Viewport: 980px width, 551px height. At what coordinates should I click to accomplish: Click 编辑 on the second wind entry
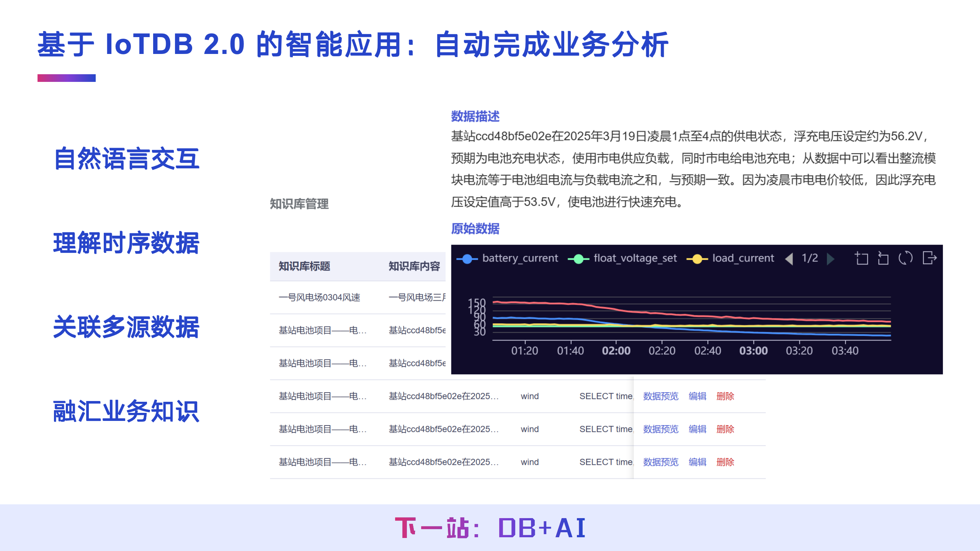698,429
